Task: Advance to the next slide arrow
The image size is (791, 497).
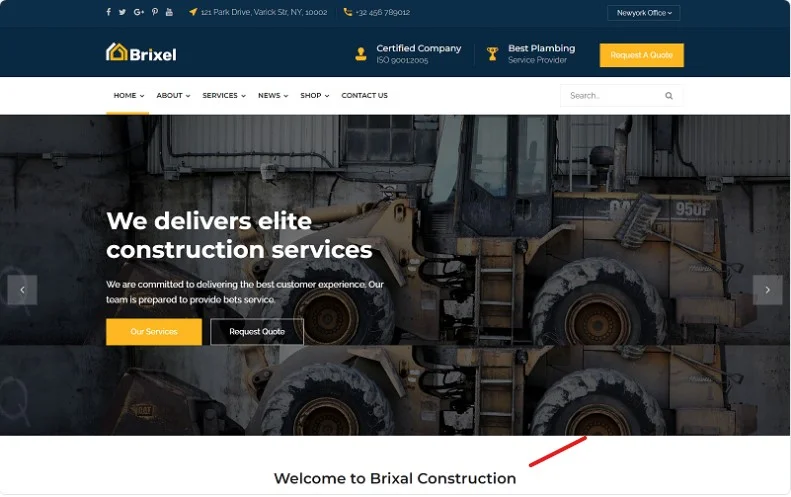Action: (767, 290)
